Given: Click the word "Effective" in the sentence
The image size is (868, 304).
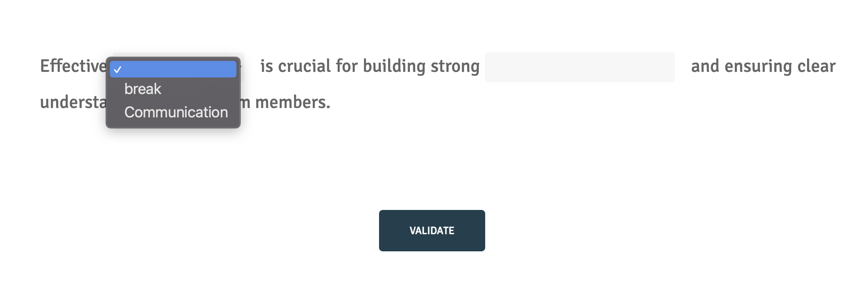Looking at the screenshot, I should pyautogui.click(x=73, y=66).
